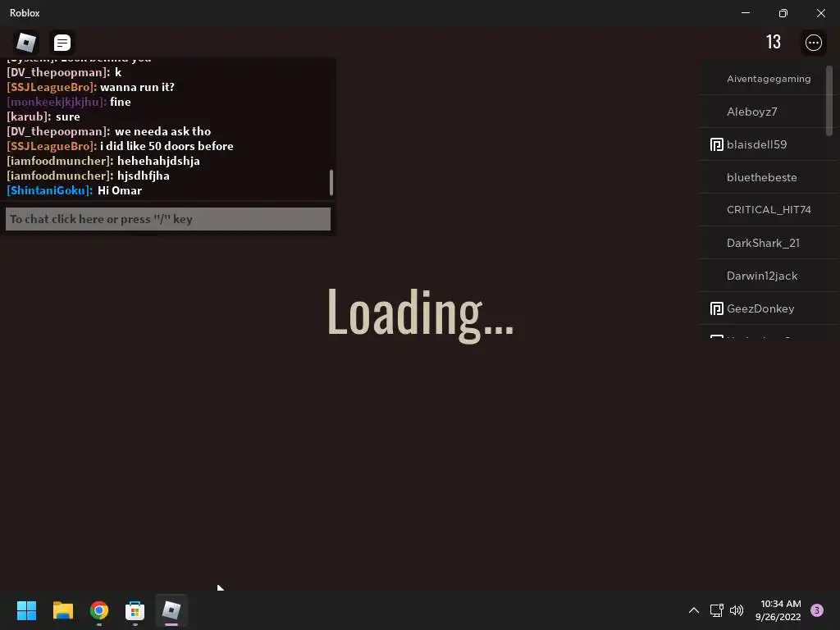Toggle the chat window icon
This screenshot has width=840, height=630.
pyautogui.click(x=62, y=43)
